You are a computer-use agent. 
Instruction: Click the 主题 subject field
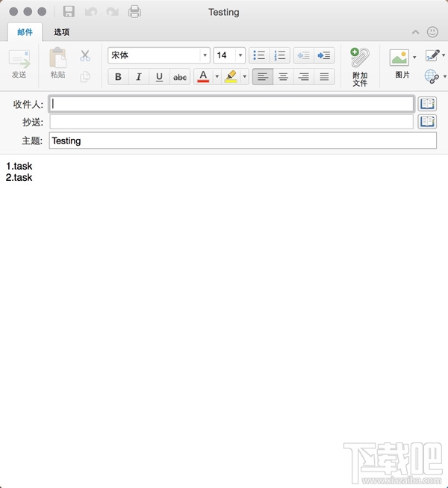[243, 140]
